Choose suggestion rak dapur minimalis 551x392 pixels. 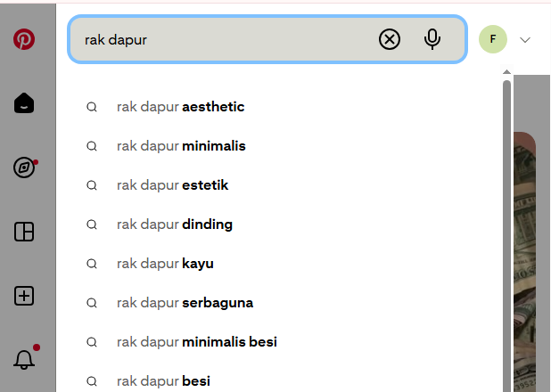click(x=279, y=146)
